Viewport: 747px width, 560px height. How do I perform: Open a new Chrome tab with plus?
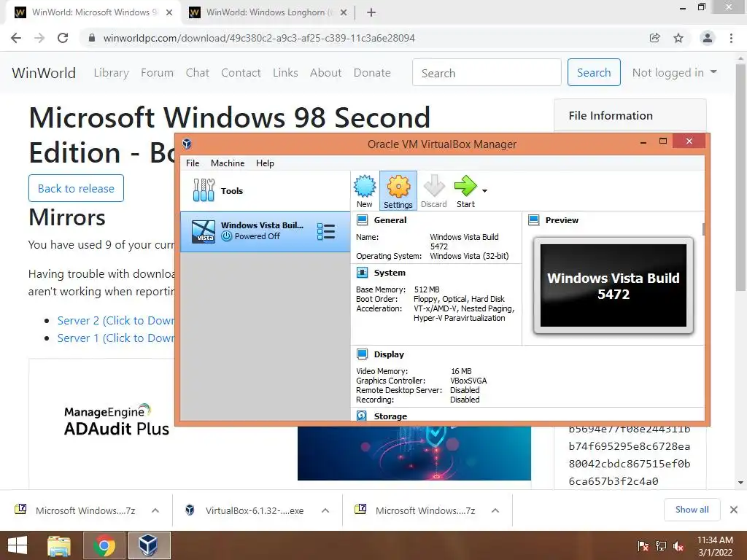point(371,13)
